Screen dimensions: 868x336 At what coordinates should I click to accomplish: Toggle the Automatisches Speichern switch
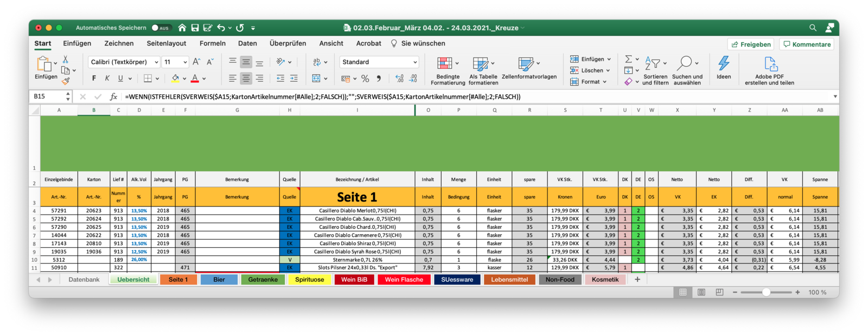pyautogui.click(x=161, y=28)
